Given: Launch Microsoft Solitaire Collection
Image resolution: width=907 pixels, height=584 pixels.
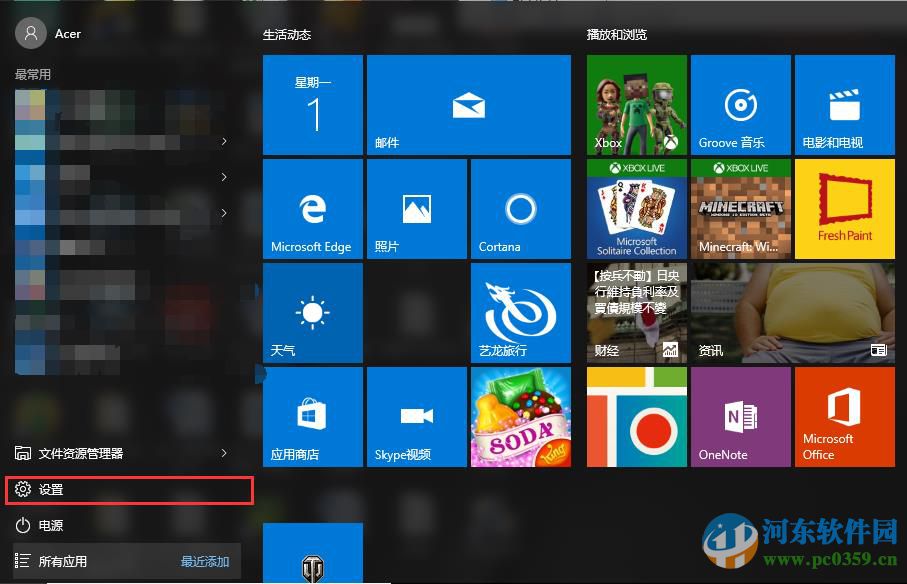Looking at the screenshot, I should point(636,208).
